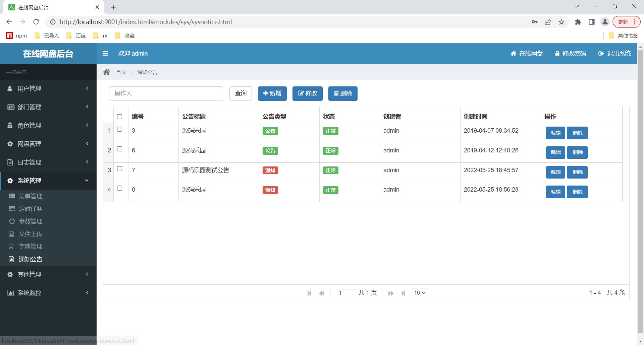Viewport: 644px width, 345px height.
Task: Click the 用户管理 user icon in sidebar
Action: click(x=10, y=89)
